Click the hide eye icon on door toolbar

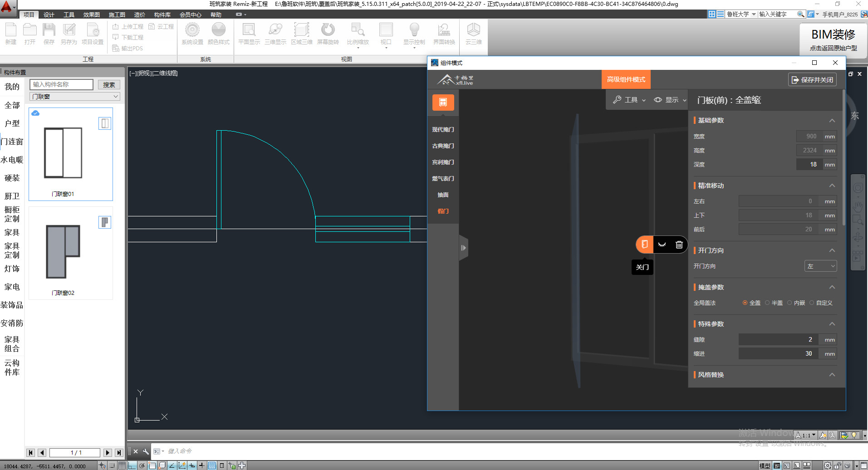point(662,245)
